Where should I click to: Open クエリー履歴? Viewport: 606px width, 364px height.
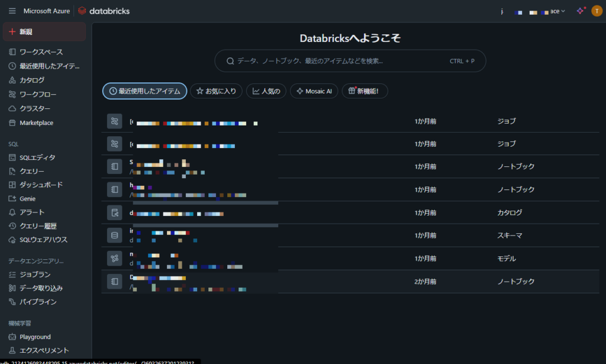pyautogui.click(x=38, y=226)
